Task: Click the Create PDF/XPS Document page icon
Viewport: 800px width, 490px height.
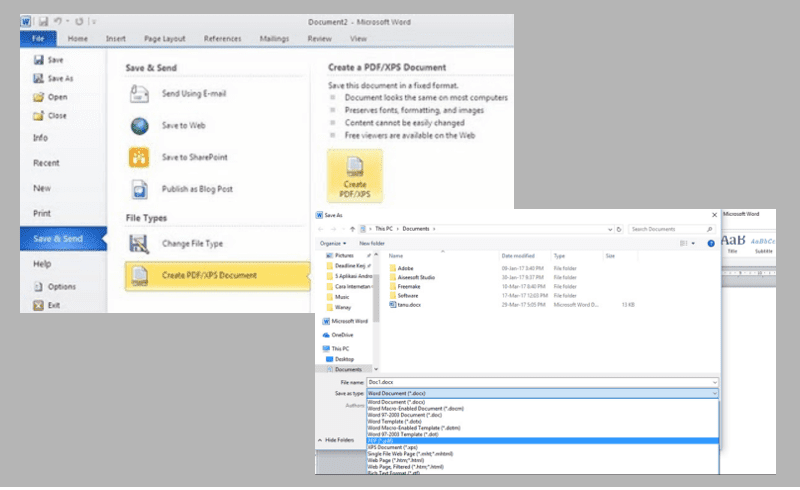Action: coord(139,276)
